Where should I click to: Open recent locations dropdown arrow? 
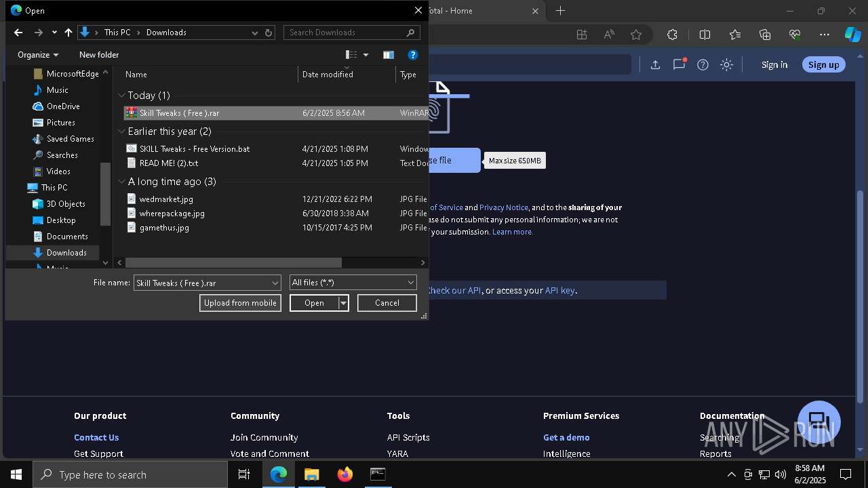54,33
